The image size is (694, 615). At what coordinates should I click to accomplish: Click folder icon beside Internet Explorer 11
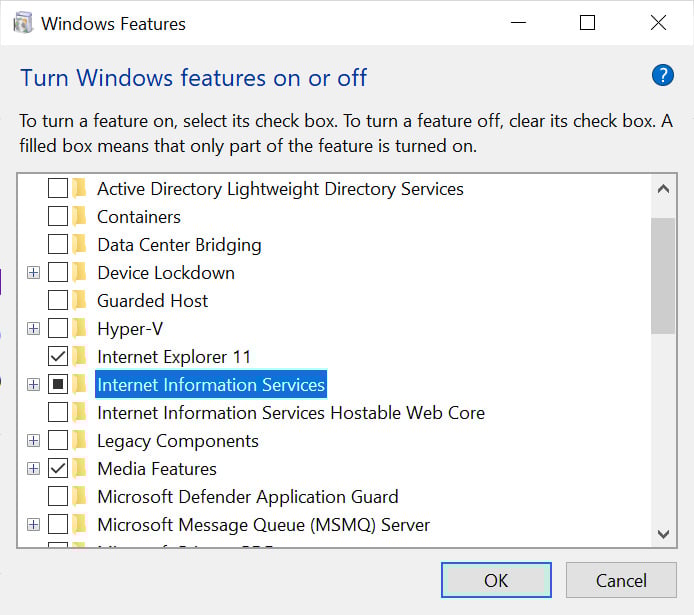pos(80,357)
